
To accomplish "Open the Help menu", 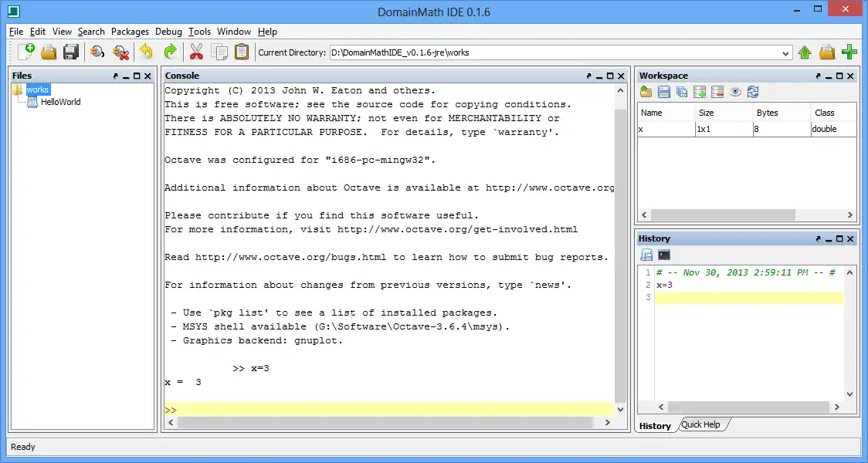I will (267, 32).
